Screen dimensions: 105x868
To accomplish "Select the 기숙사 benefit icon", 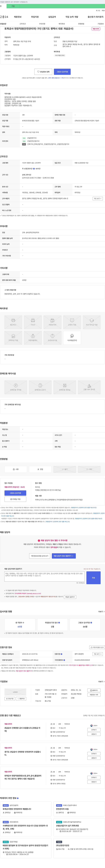I will pyautogui.click(x=33, y=322).
